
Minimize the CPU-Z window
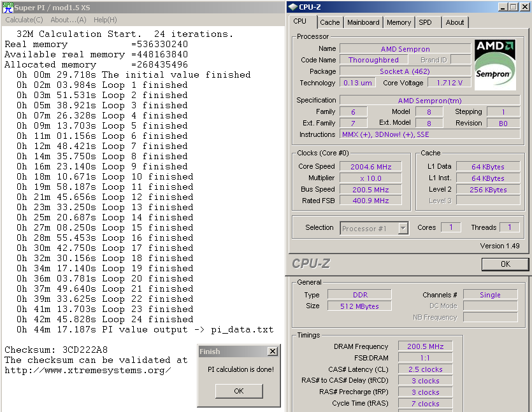[503, 7]
